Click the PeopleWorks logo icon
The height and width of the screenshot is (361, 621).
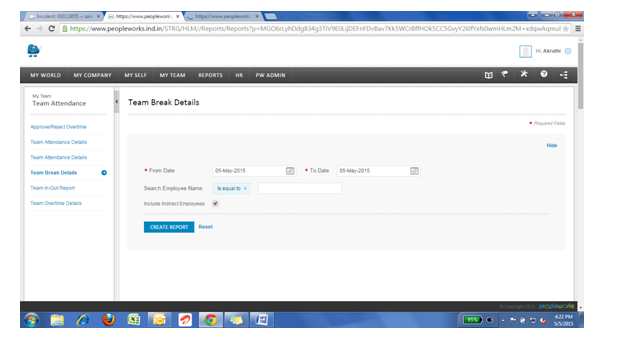pos(34,51)
